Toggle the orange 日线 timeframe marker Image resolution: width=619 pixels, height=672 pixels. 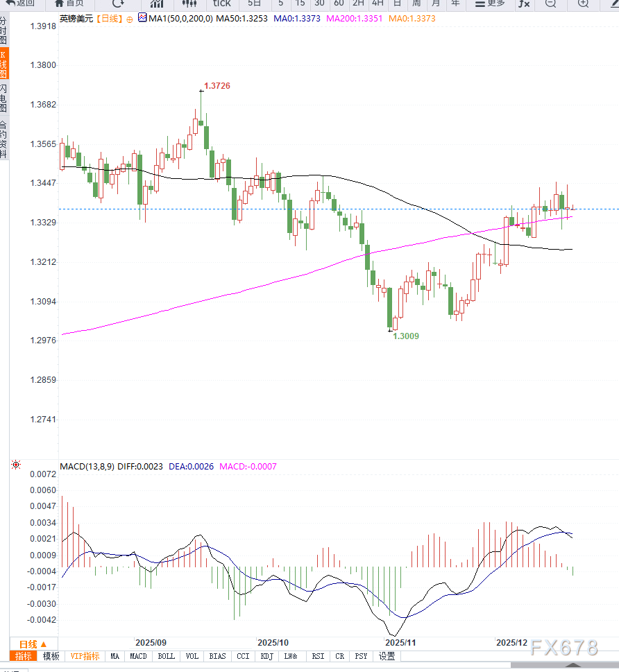point(28,644)
